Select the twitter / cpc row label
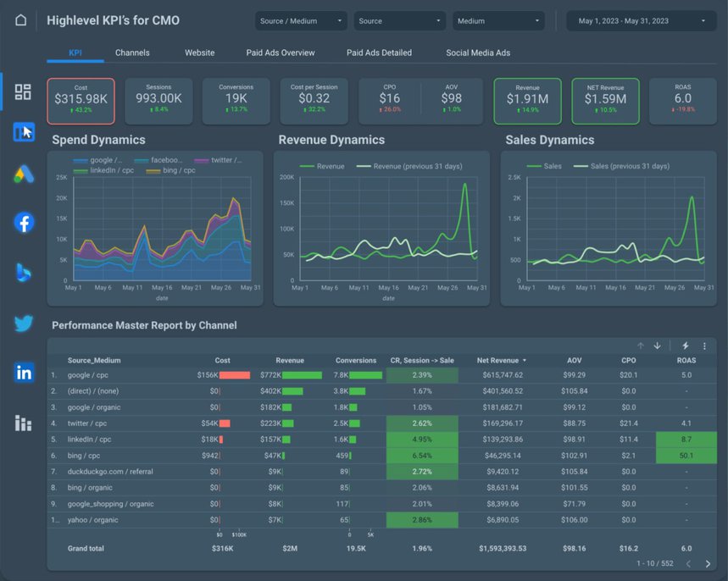 pyautogui.click(x=86, y=423)
